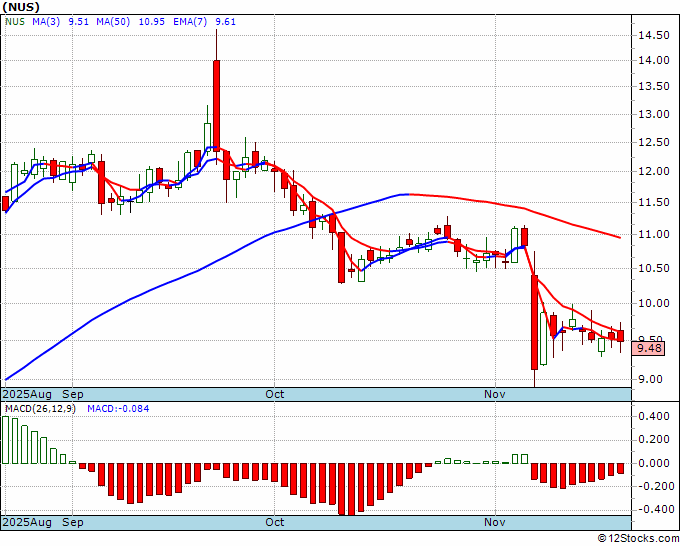This screenshot has height=546, width=680.
Task: Click Sep on the MACD axis
Action: click(x=73, y=522)
